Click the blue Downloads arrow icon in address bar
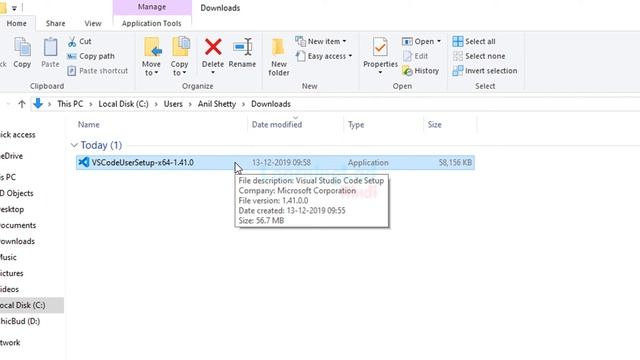Image resolution: width=640 pixels, height=360 pixels. tap(38, 104)
